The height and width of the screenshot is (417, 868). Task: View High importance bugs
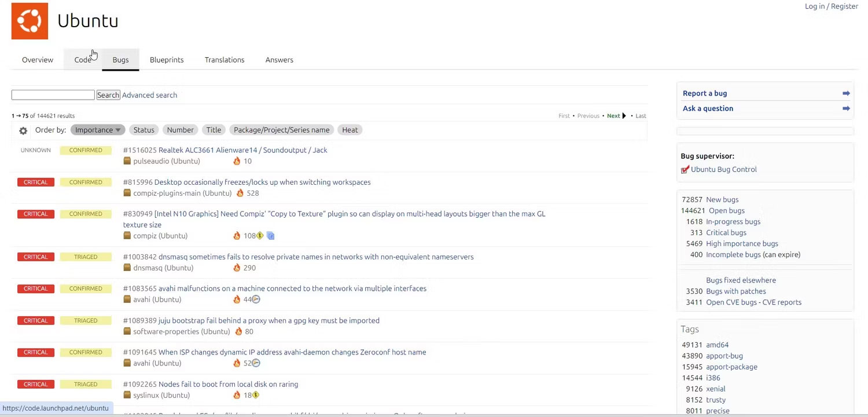(742, 243)
